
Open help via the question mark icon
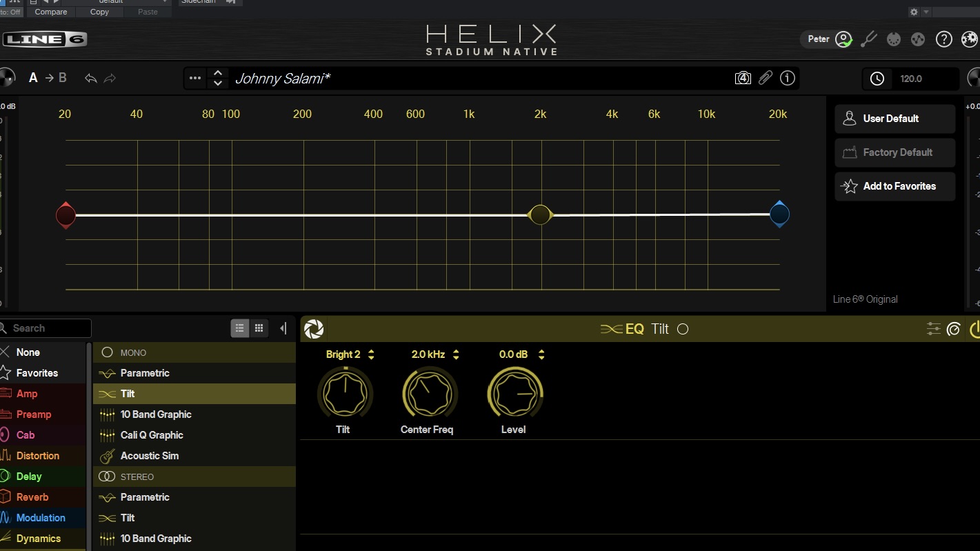click(x=943, y=39)
